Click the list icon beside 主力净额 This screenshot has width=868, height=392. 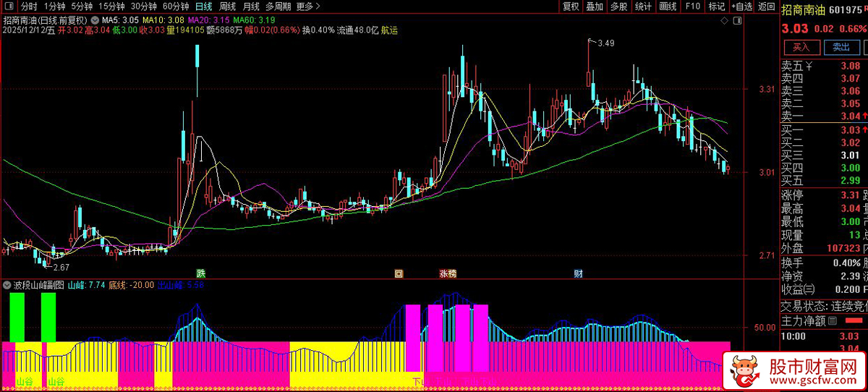[833, 321]
